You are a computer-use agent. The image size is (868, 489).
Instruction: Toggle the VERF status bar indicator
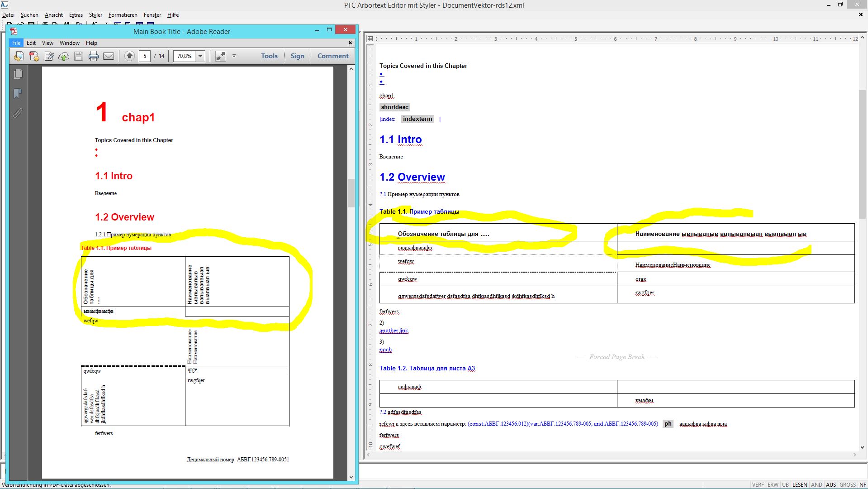pos(758,484)
